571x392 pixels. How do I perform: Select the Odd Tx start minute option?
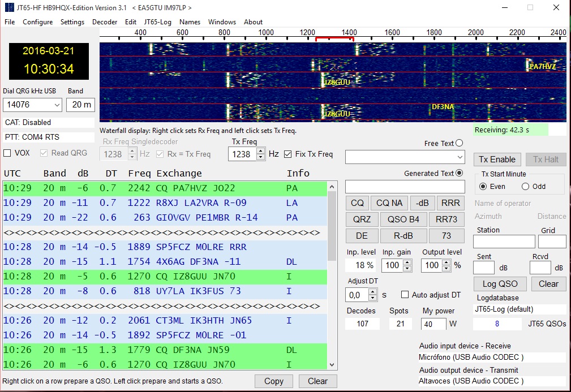525,187
